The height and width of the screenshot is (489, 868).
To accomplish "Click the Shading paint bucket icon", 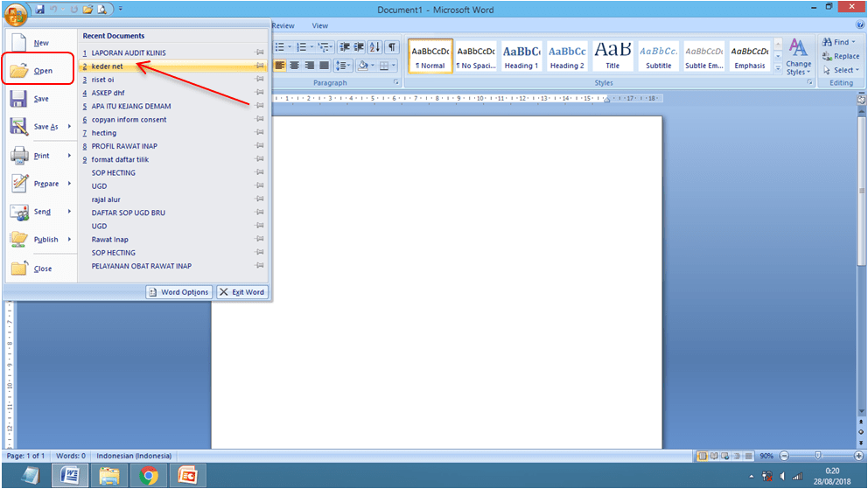I will pyautogui.click(x=362, y=66).
